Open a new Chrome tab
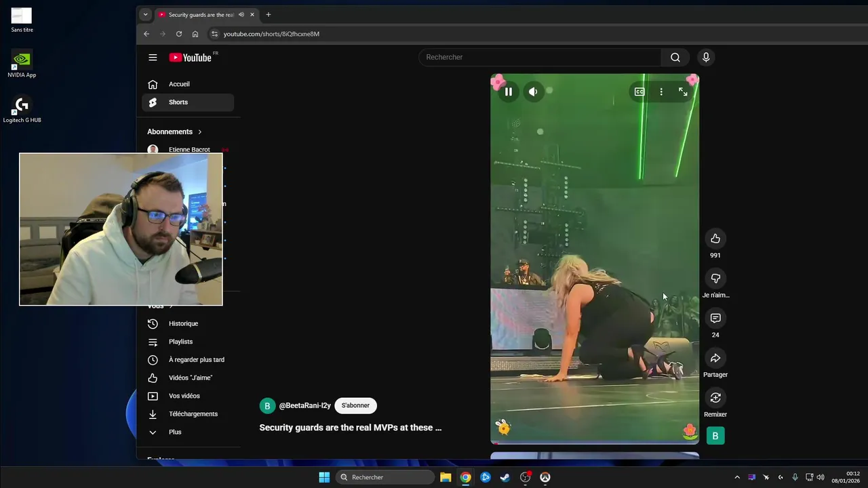 click(269, 14)
